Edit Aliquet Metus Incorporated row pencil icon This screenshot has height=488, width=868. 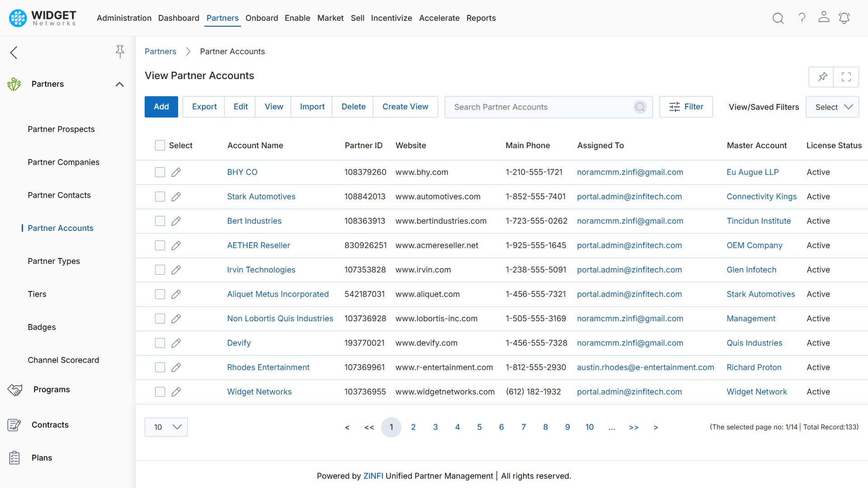[x=176, y=294]
